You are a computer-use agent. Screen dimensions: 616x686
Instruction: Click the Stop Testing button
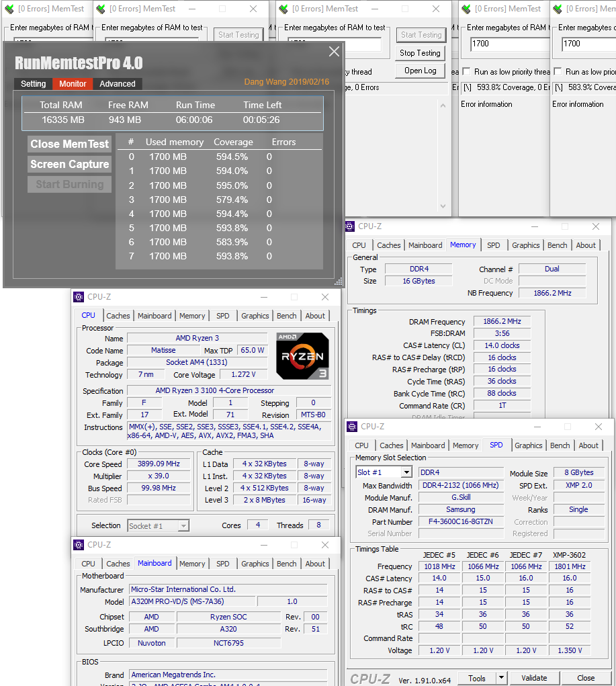420,53
